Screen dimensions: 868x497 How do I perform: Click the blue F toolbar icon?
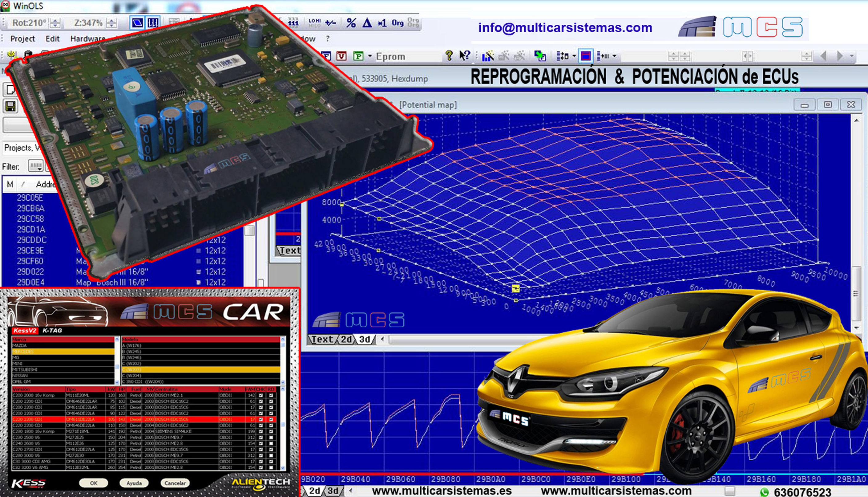(326, 56)
